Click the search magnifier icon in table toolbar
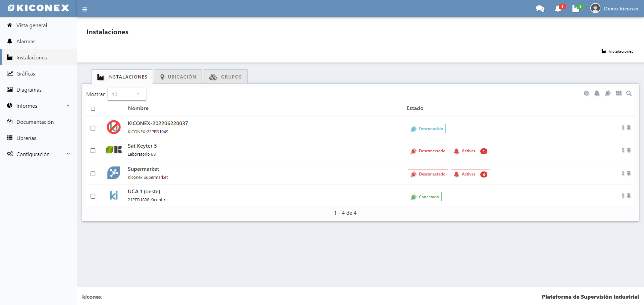 click(629, 93)
